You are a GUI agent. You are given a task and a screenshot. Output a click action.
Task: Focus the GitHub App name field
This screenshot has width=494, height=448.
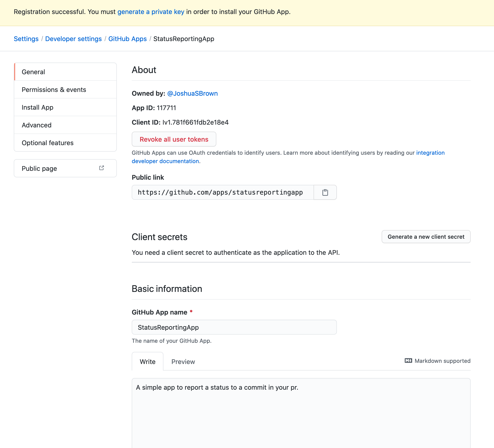tap(234, 327)
